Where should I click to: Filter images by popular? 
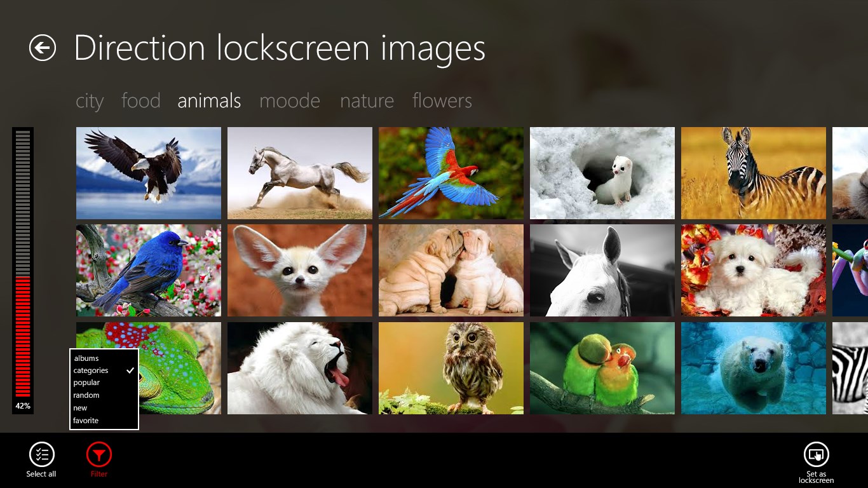87,383
